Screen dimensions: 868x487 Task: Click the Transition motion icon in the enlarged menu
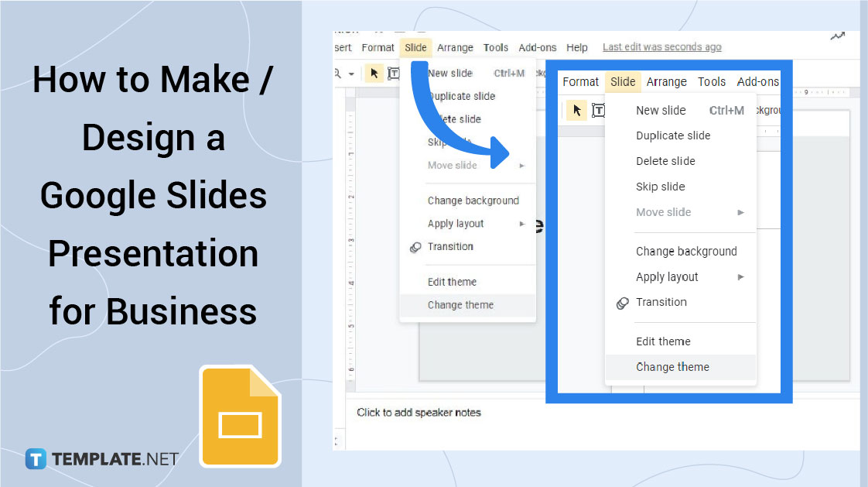coord(622,303)
